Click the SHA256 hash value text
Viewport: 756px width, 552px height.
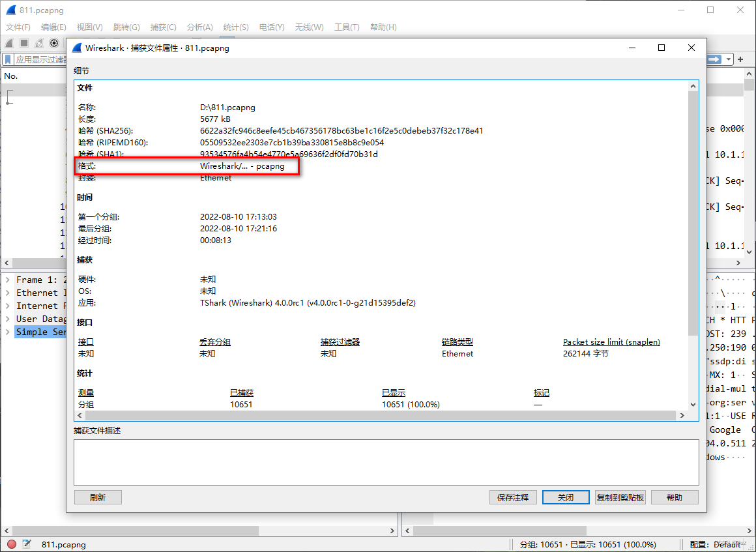click(342, 130)
